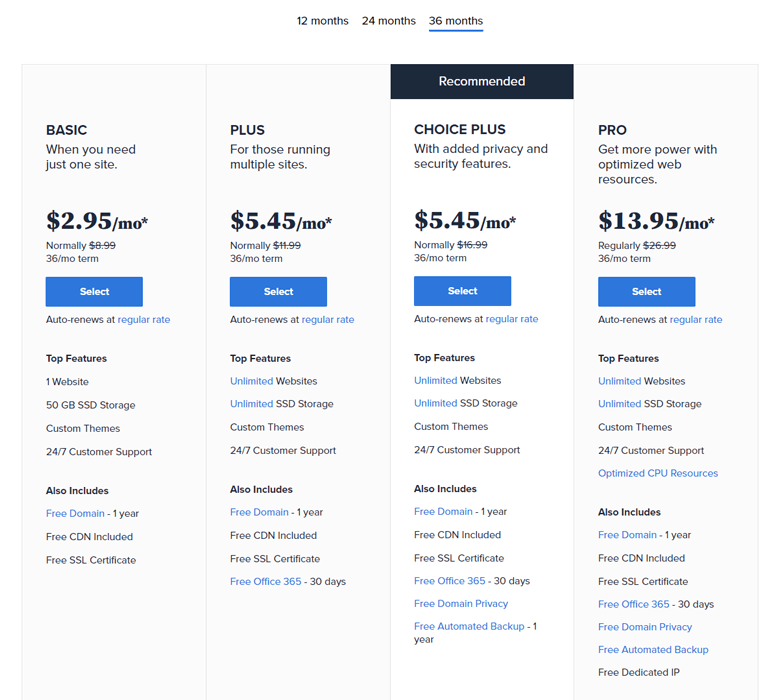Viewport: 762px width, 700px height.
Task: Click the PLUS plan heading
Action: [247, 130]
